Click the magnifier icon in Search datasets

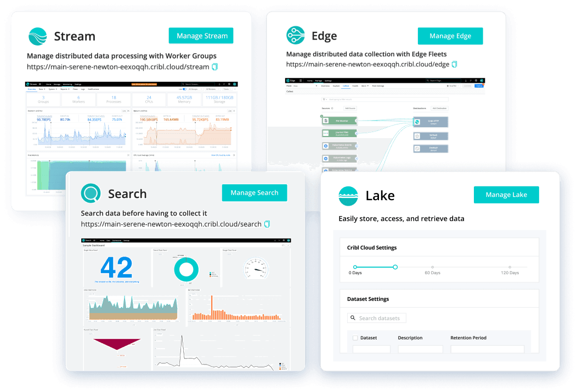[x=353, y=318]
